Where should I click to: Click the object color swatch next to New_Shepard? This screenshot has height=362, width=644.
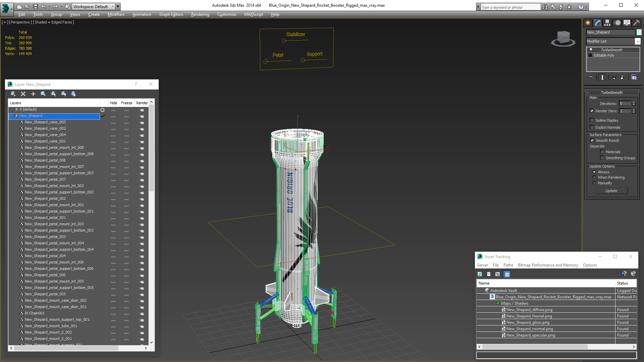point(639,32)
